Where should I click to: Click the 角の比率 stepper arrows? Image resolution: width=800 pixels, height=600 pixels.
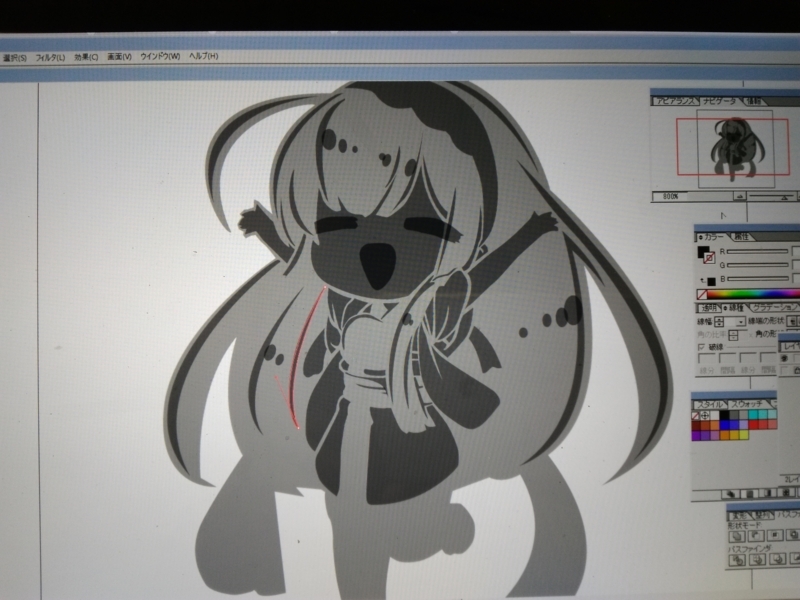(x=733, y=335)
